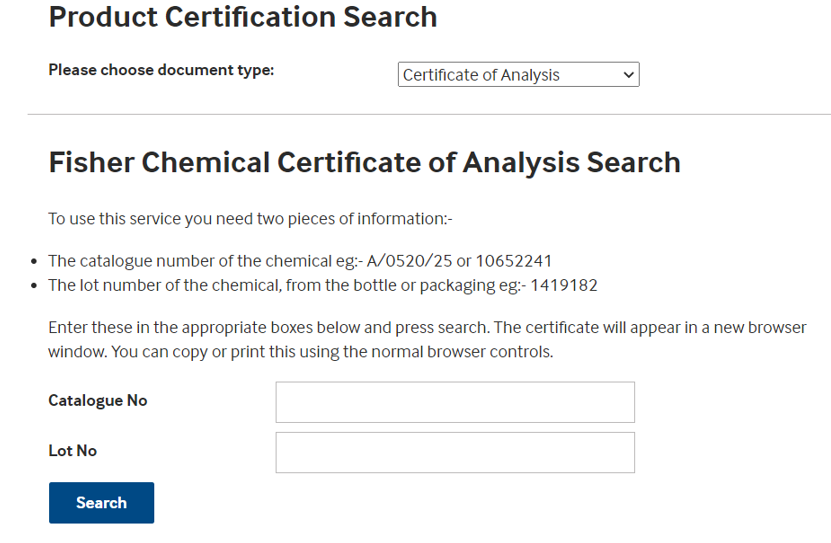Click the horizontal divider line below the dropdown
The width and height of the screenshot is (831, 543).
coord(429,115)
